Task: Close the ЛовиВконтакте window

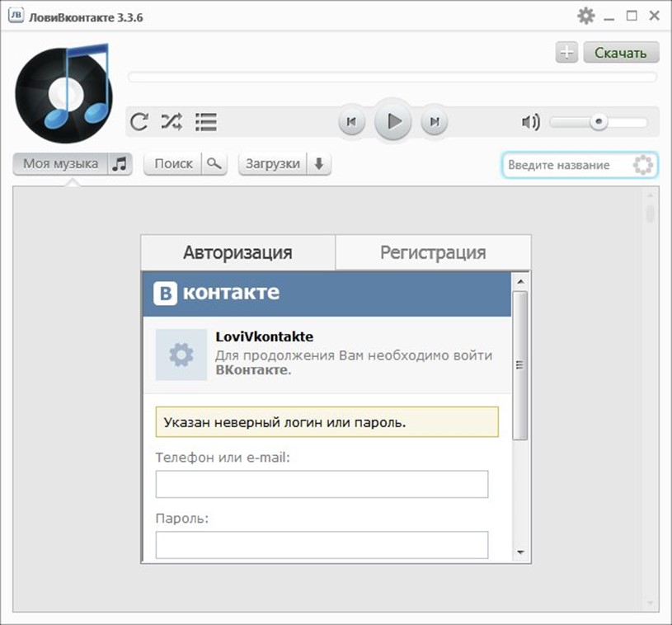Action: tap(655, 16)
